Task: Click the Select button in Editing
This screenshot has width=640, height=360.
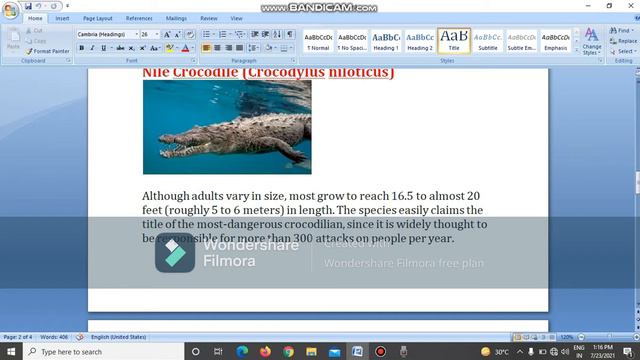Action: tap(623, 51)
